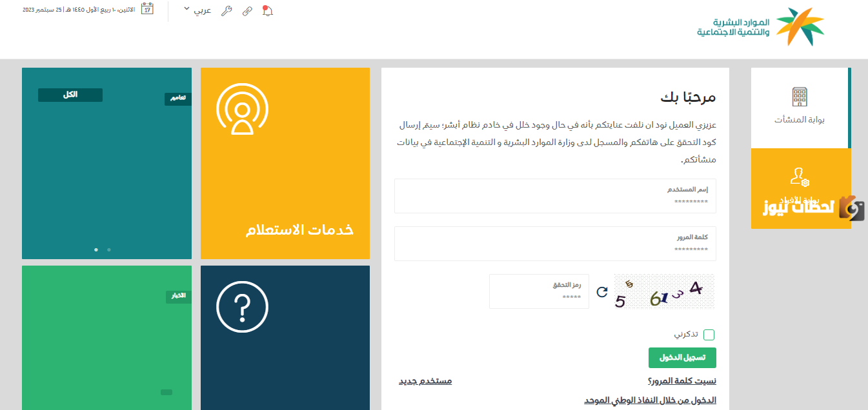Open the question mark help tile
Screen dimensions: 868x410
[243, 306]
